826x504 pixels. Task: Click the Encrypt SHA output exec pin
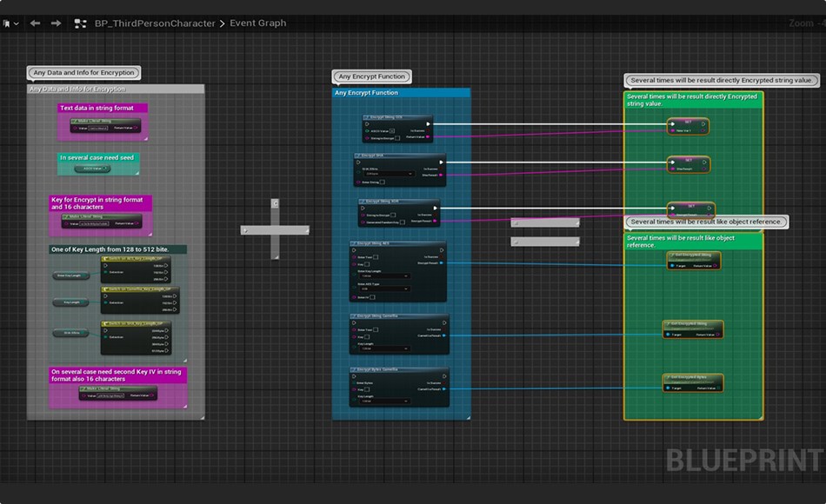point(442,162)
